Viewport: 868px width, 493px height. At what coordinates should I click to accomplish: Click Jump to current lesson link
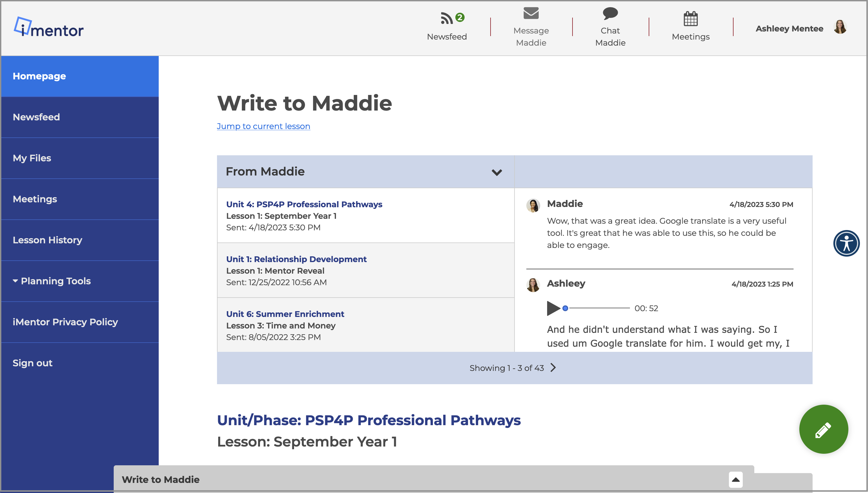[263, 126]
